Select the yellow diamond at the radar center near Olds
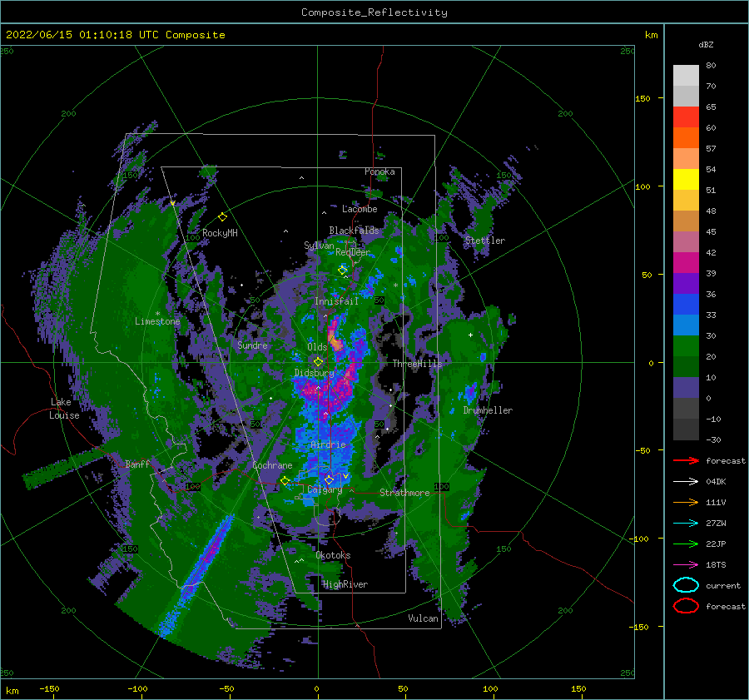The height and width of the screenshot is (700, 749). 318,362
